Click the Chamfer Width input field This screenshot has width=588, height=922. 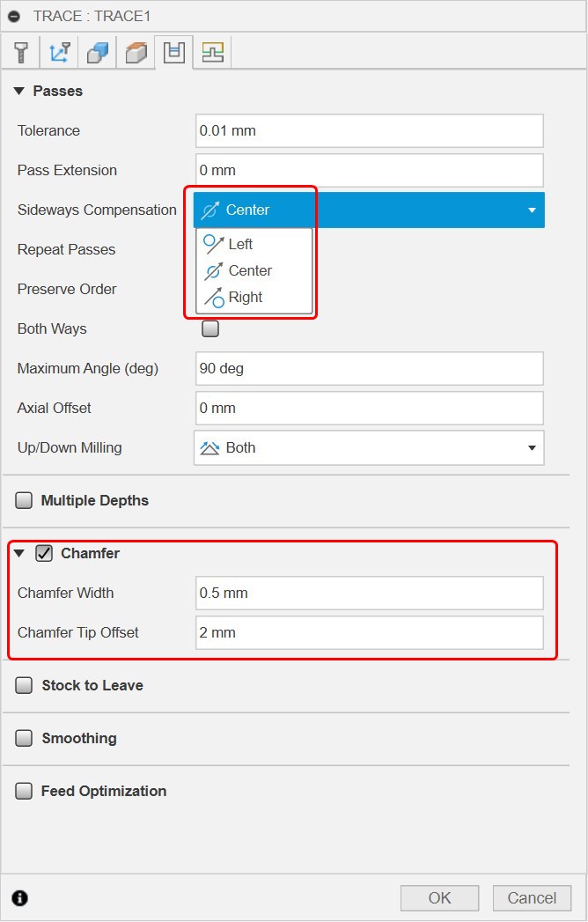point(369,594)
